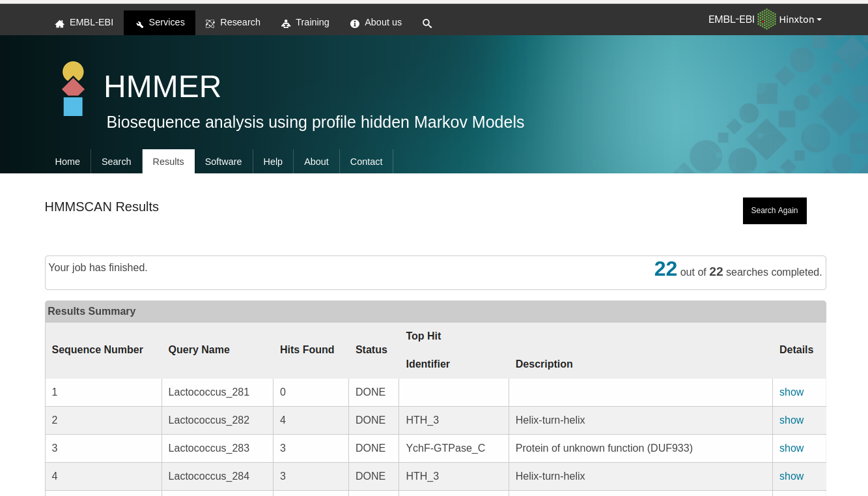Click the About us info icon
The image size is (868, 496).
click(x=355, y=23)
